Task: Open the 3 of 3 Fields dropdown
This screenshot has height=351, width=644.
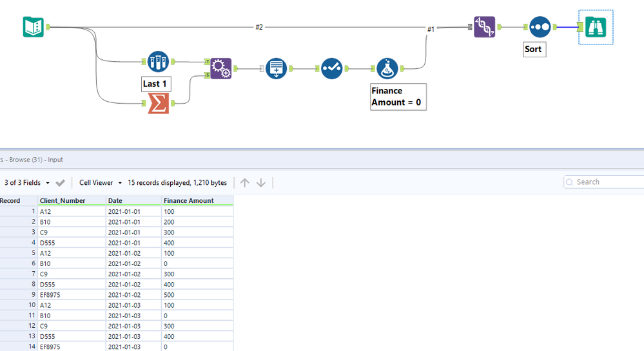Action: (27, 183)
